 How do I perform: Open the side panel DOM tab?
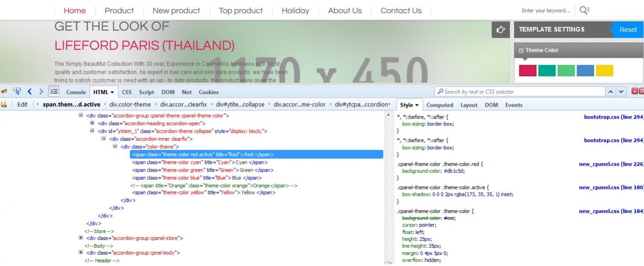[x=491, y=105]
